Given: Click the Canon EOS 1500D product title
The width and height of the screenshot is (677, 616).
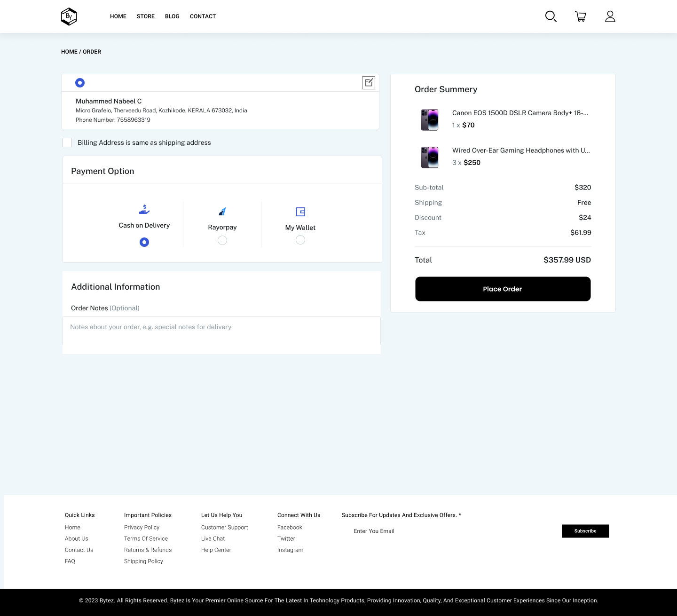Looking at the screenshot, I should pyautogui.click(x=520, y=113).
